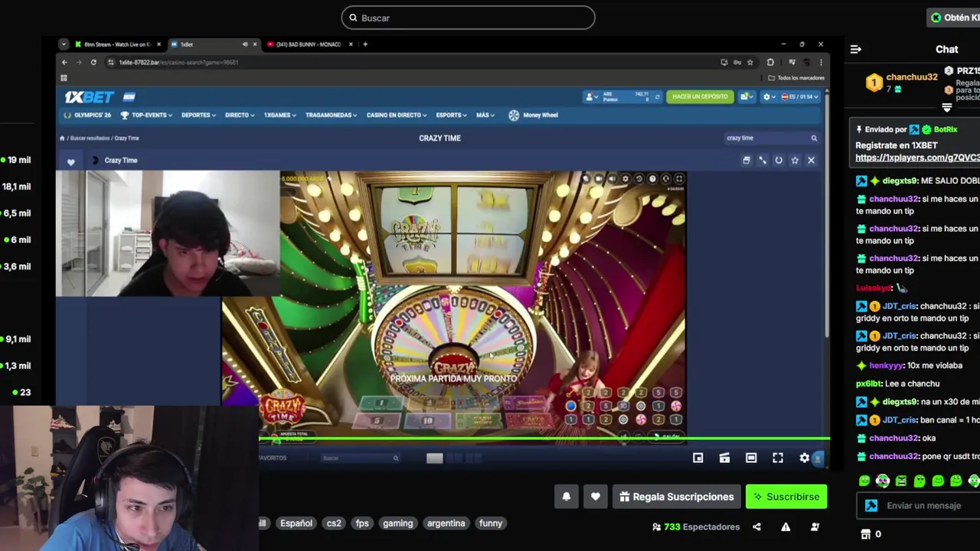This screenshot has width=980, height=551.
Task: Expand the TOP-EVENTS menu
Action: click(x=147, y=115)
